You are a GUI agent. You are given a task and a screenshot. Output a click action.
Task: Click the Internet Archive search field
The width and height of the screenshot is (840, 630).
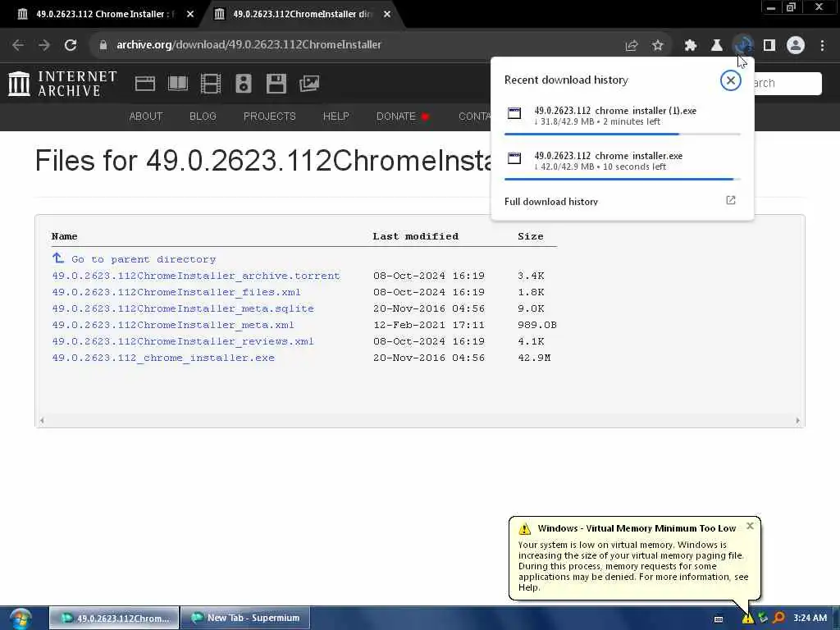[x=787, y=84]
